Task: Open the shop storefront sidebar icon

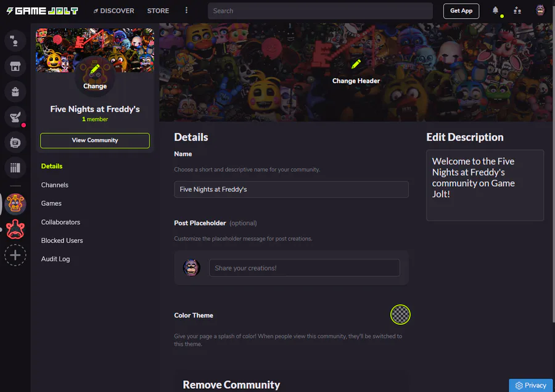Action: point(15,66)
